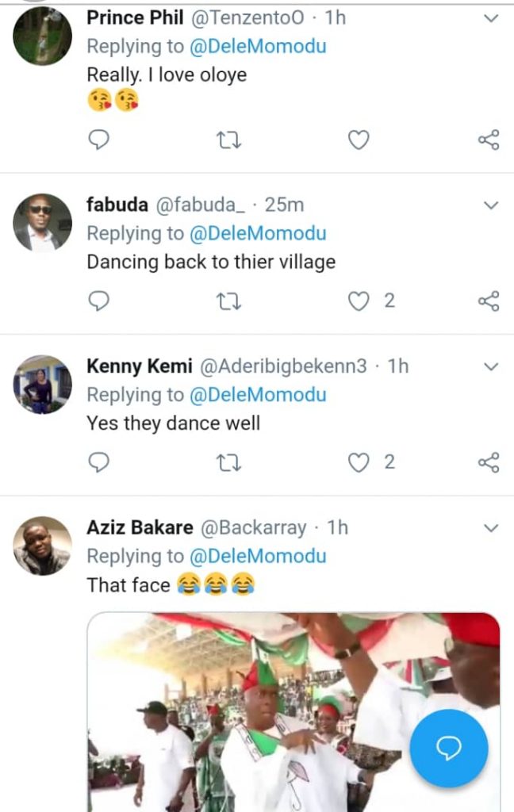Tap the blue floating reply button
Viewport: 514px width, 812px height.
[449, 747]
